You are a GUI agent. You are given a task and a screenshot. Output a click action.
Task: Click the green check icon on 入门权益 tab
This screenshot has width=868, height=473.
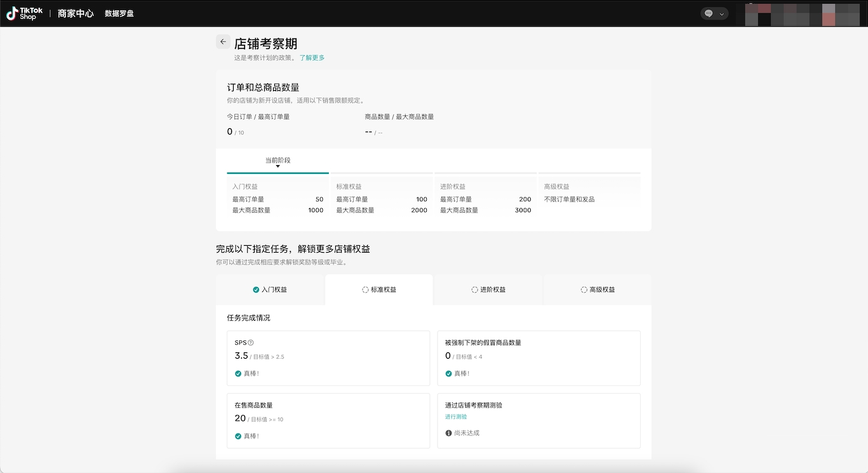pos(256,290)
